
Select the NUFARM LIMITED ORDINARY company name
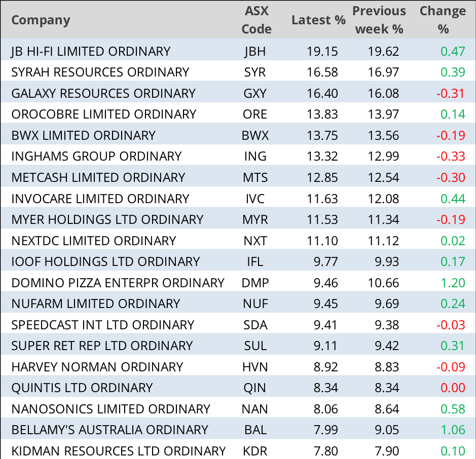(95, 303)
